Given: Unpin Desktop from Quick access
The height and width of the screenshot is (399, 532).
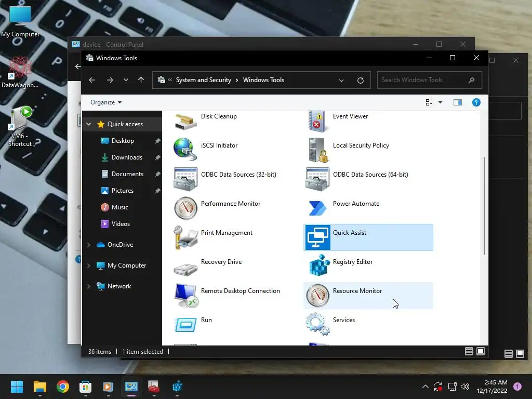Looking at the screenshot, I should pos(157,141).
